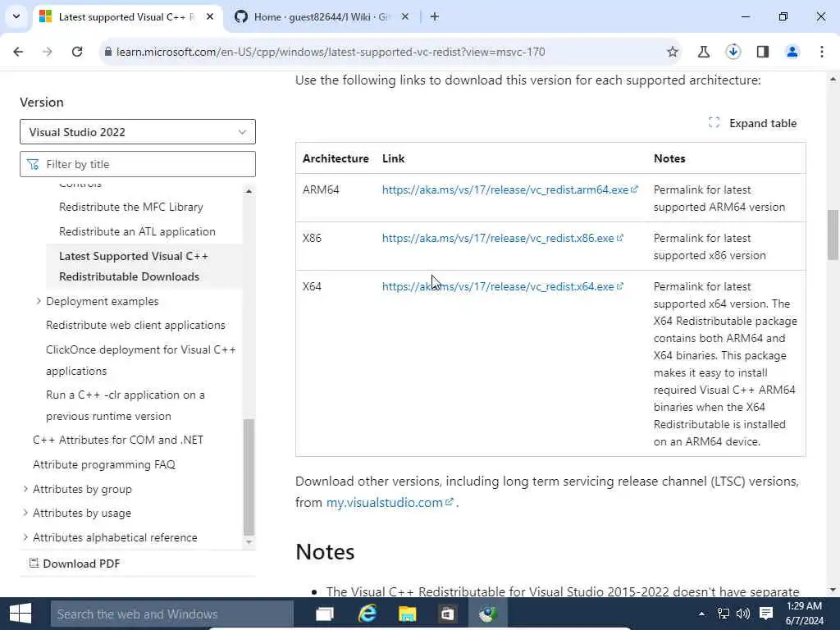Screen dimensions: 840x630
Task: Close the GitHub Wiki tab
Action: pyautogui.click(x=405, y=16)
